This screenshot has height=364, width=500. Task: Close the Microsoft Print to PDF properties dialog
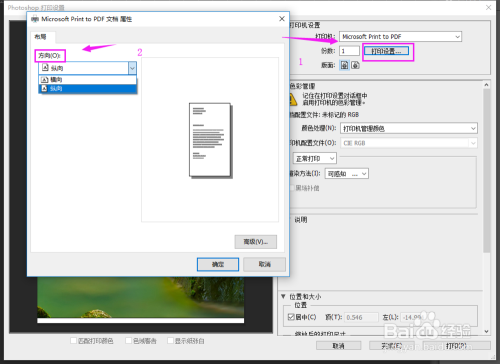pos(282,19)
